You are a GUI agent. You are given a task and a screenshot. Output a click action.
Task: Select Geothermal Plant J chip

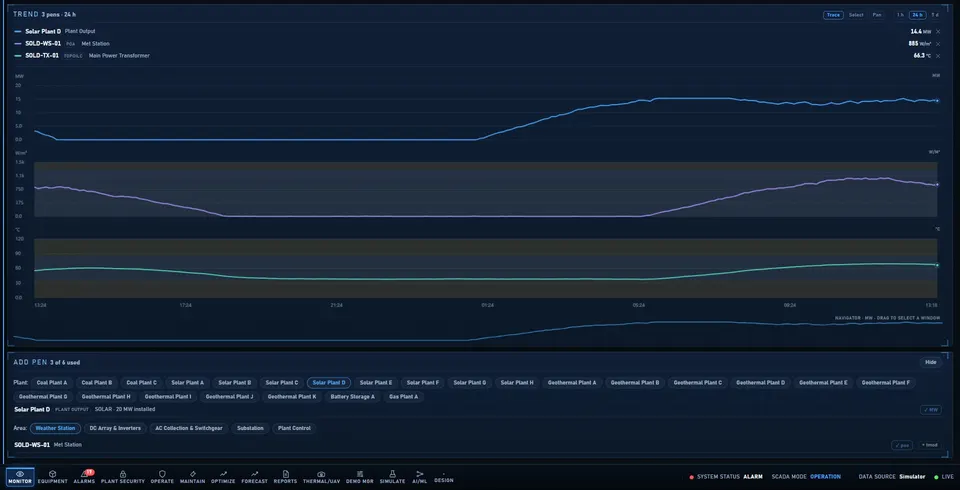pyautogui.click(x=229, y=397)
